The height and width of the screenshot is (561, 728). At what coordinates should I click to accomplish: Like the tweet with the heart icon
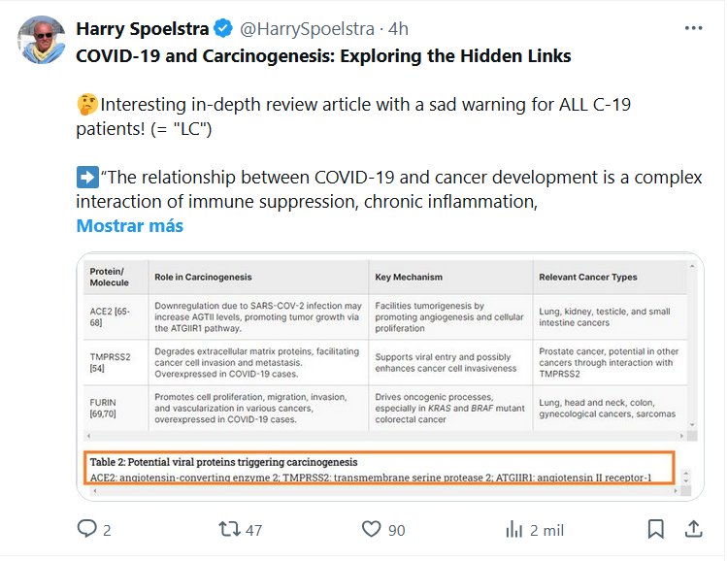point(371,529)
